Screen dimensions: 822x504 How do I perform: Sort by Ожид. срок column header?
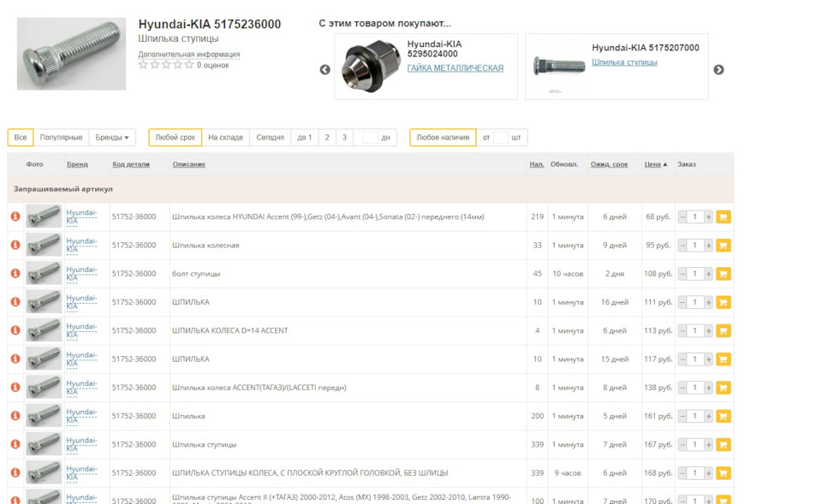(x=609, y=164)
